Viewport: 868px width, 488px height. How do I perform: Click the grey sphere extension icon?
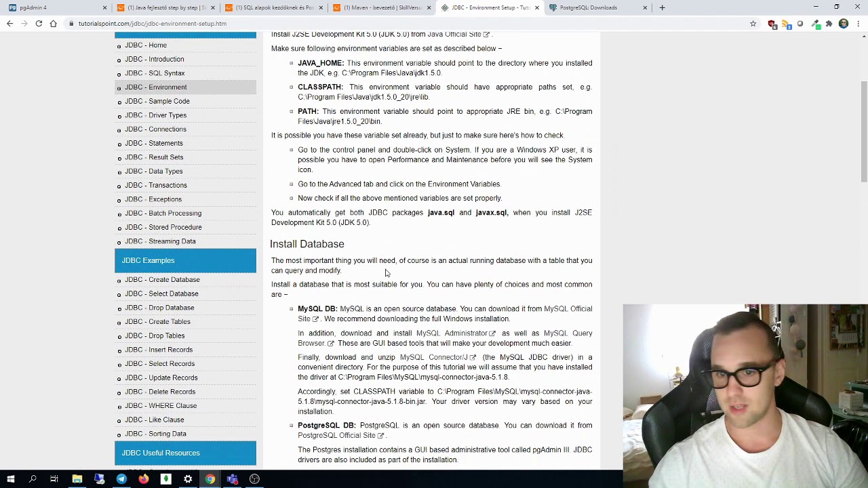(x=800, y=24)
